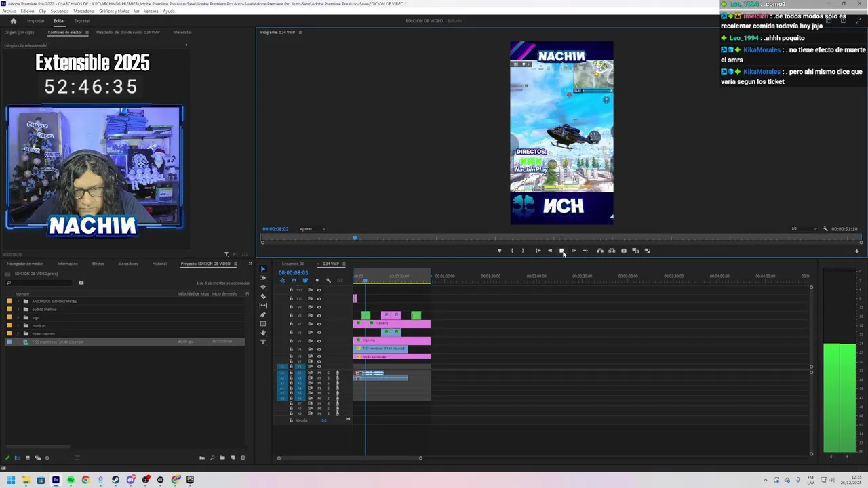Viewport: 868px width, 488px height.
Task: Step back one frame in Program monitor
Action: coord(550,251)
